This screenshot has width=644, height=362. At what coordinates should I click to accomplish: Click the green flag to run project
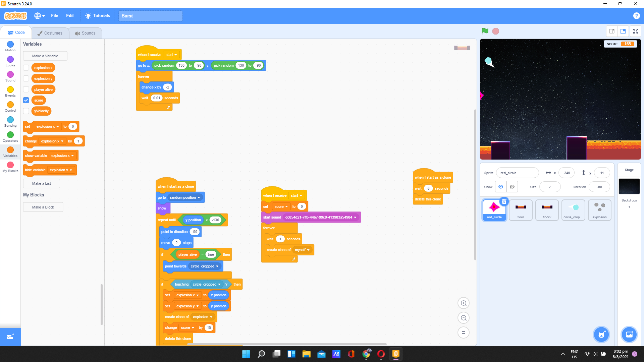point(485,31)
